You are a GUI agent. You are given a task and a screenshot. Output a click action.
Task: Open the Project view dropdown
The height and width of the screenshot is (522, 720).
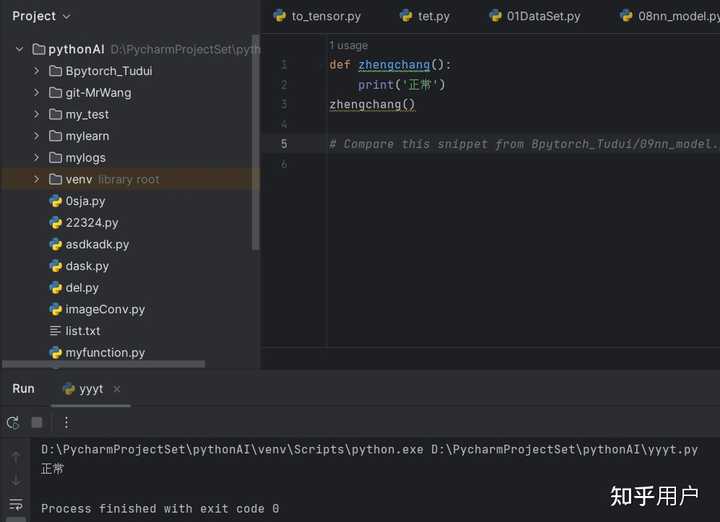coord(66,16)
